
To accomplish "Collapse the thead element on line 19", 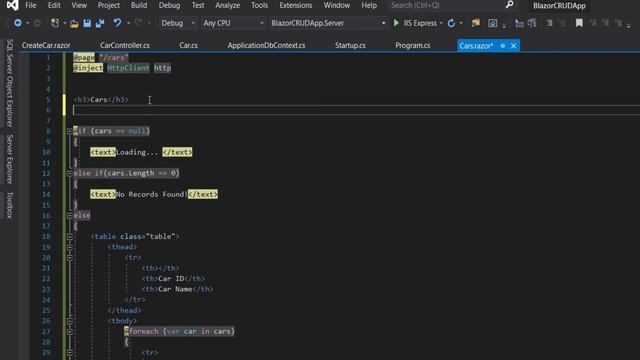I will point(70,247).
